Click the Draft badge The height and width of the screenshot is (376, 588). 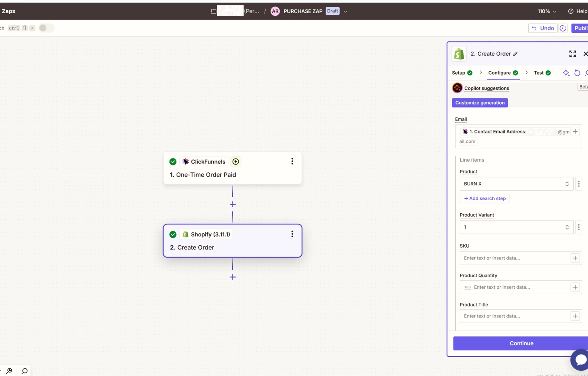(332, 11)
